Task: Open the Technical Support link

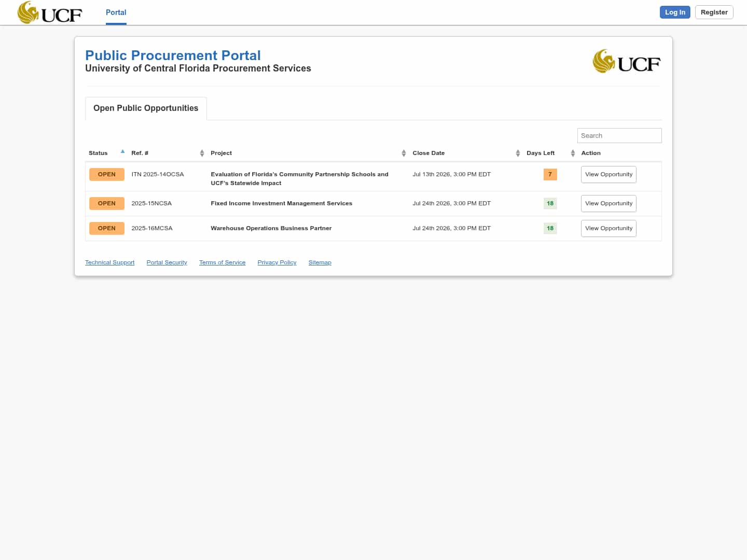Action: click(x=110, y=262)
